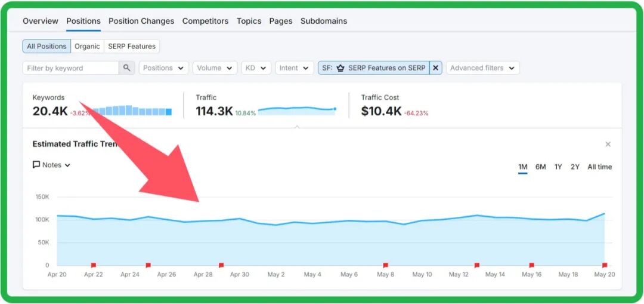
Task: Remove the SERP Features filter with X
Action: pyautogui.click(x=436, y=68)
